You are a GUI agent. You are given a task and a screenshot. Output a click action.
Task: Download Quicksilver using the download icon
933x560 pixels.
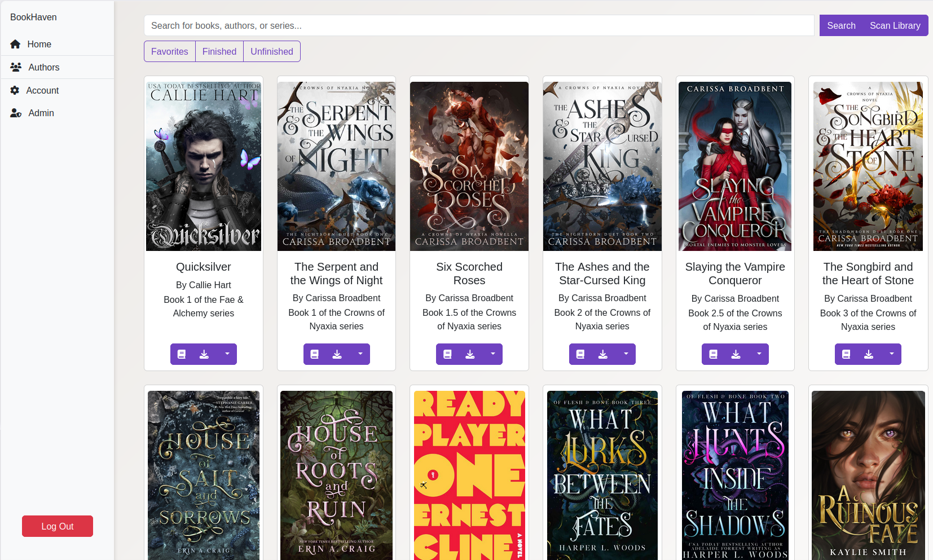[204, 354]
